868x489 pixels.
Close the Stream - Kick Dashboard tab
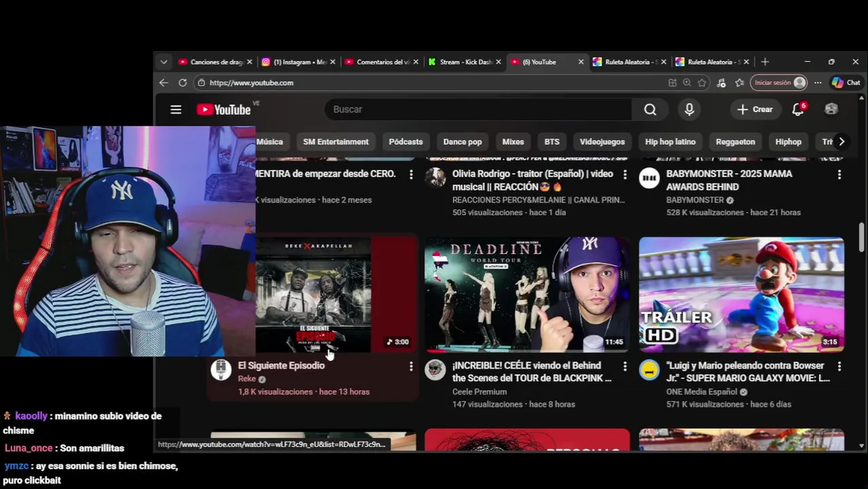pos(499,62)
